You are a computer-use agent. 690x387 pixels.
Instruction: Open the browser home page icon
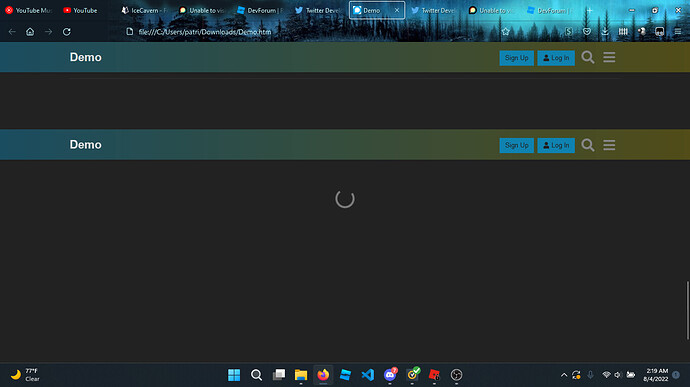tap(30, 32)
